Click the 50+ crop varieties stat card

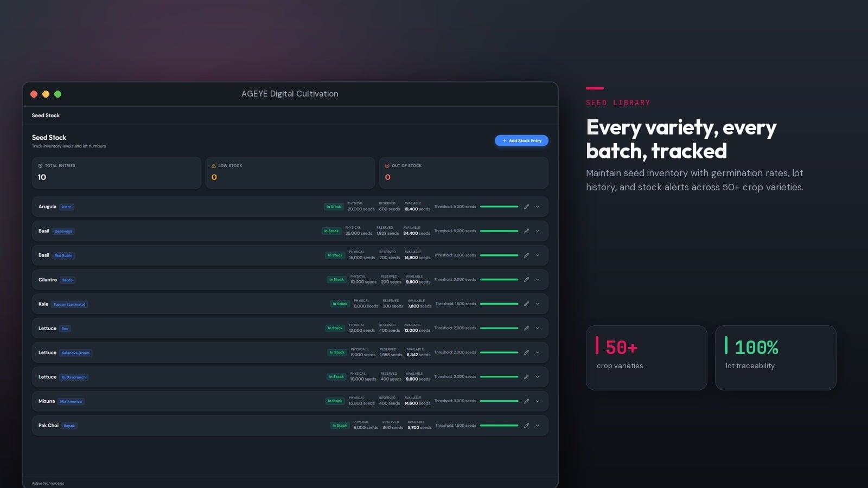click(647, 358)
